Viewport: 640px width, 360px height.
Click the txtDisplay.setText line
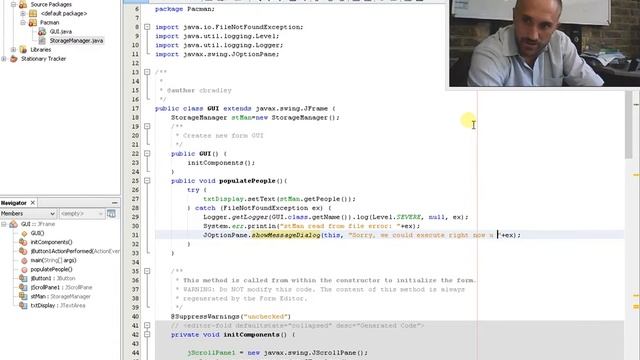tap(280, 199)
